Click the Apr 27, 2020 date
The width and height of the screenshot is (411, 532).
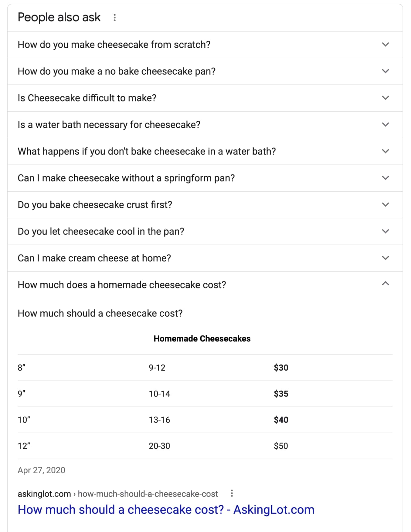[x=41, y=470]
